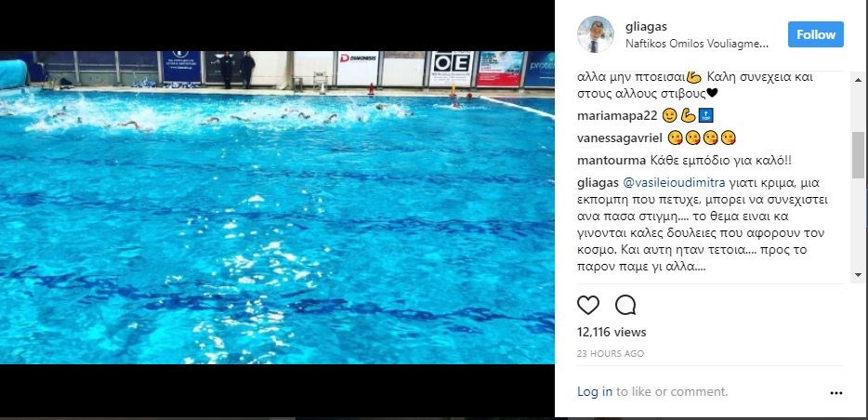Image resolution: width=868 pixels, height=420 pixels.
Task: Open vanessagavriel commenter profile
Action: click(x=620, y=138)
